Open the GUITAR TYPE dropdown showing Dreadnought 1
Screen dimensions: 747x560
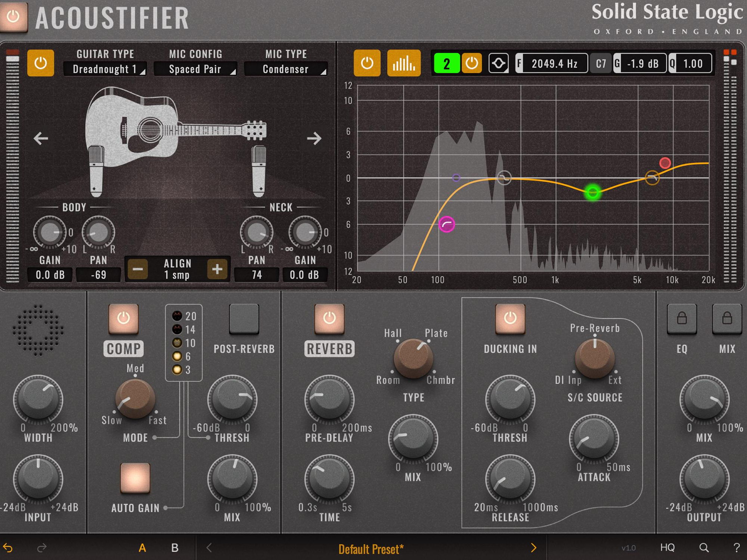105,69
